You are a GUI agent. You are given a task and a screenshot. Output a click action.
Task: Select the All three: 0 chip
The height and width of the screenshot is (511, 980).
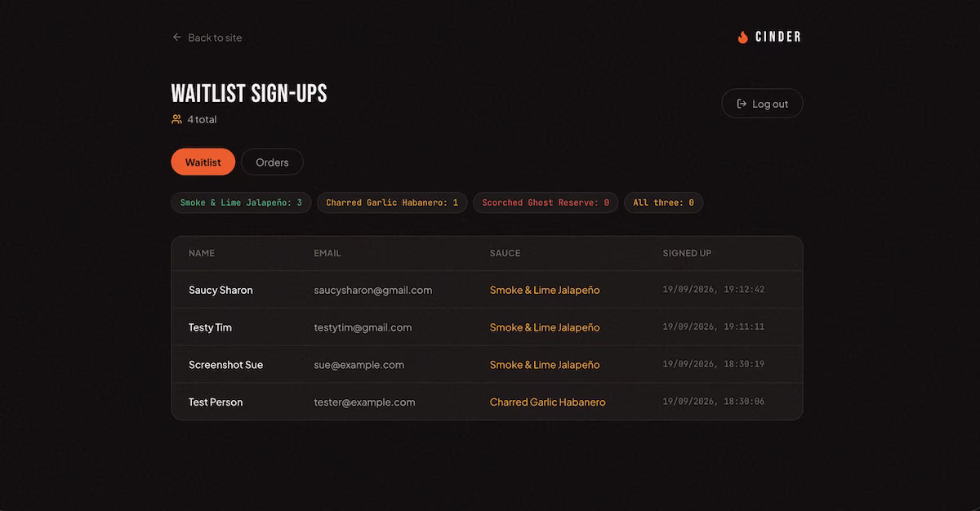[663, 202]
